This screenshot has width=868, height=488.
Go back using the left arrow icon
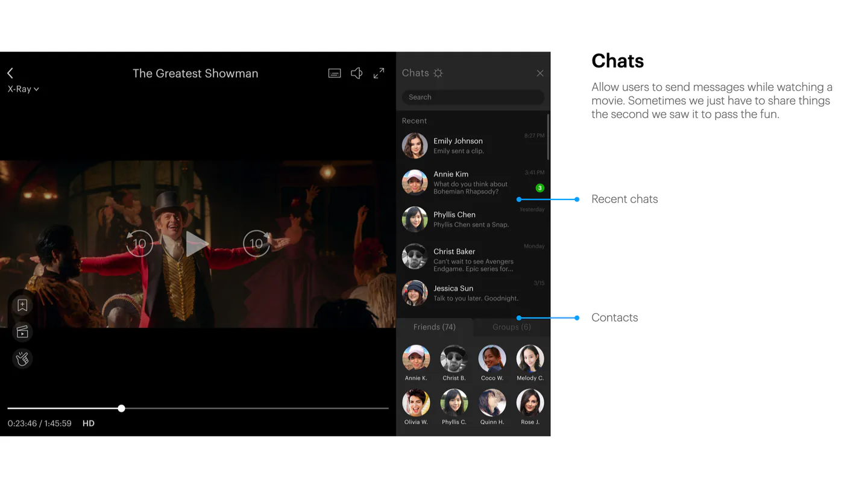[x=10, y=73]
